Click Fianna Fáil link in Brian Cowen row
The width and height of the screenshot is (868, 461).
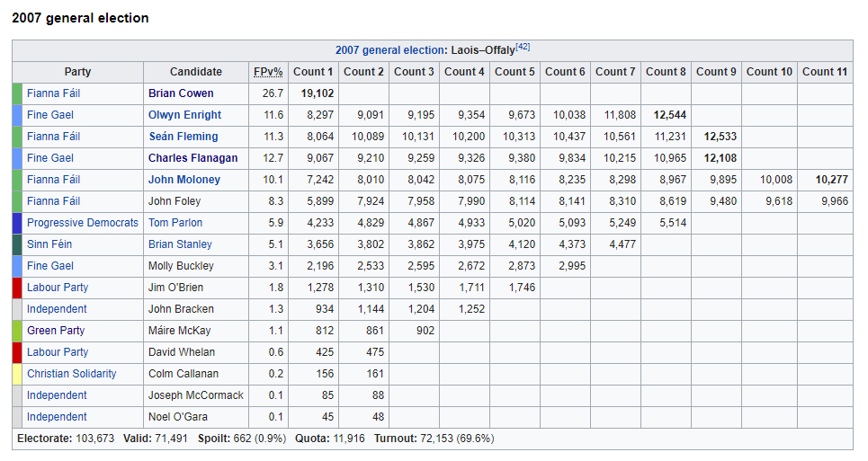[x=54, y=93]
